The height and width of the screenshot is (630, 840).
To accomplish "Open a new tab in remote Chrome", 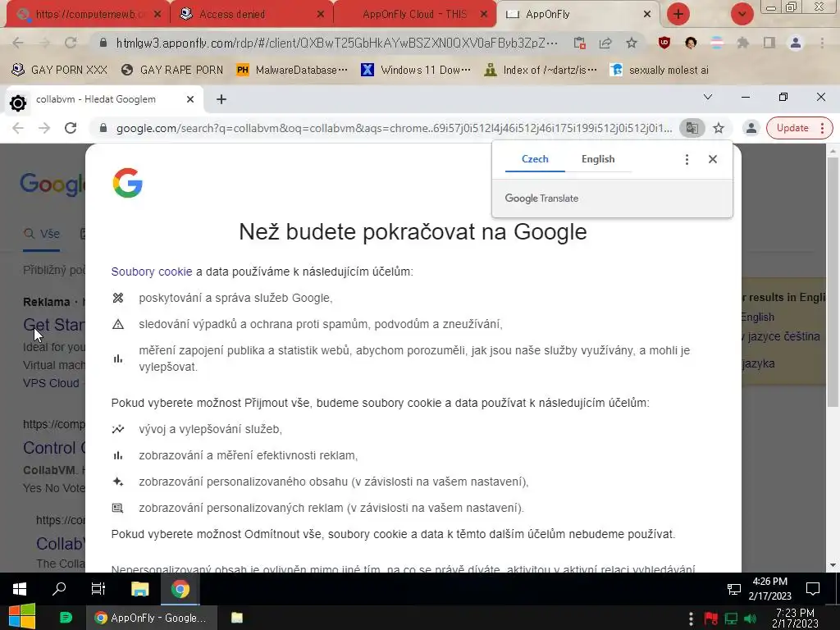I will 221,99.
